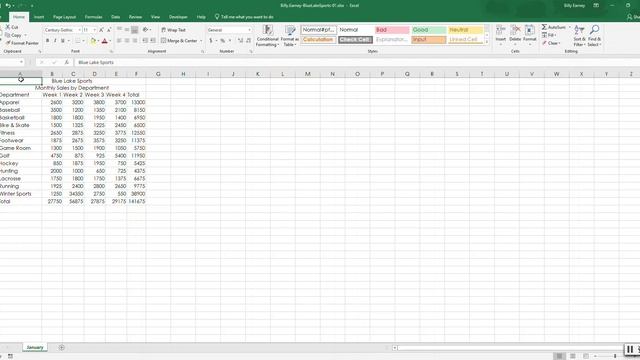
Task: Decrease cell indent
Action: pyautogui.click(x=145, y=41)
